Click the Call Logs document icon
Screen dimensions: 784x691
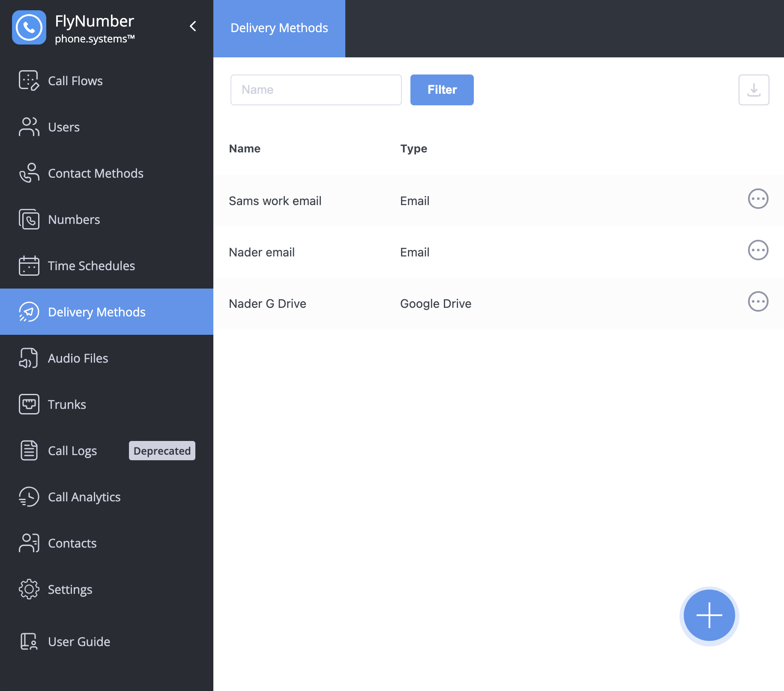[29, 450]
